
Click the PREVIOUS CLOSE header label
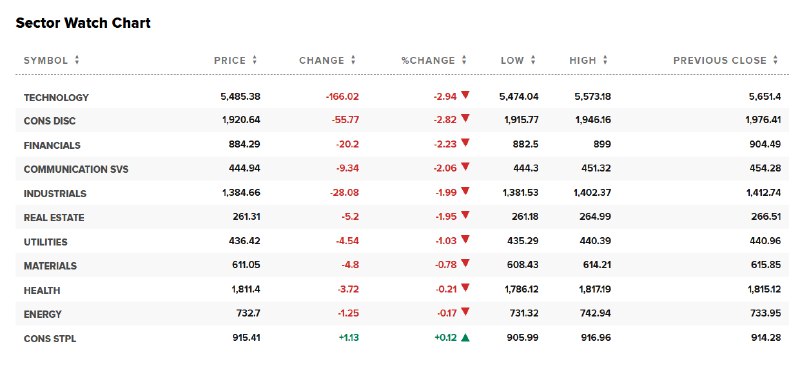pyautogui.click(x=720, y=61)
